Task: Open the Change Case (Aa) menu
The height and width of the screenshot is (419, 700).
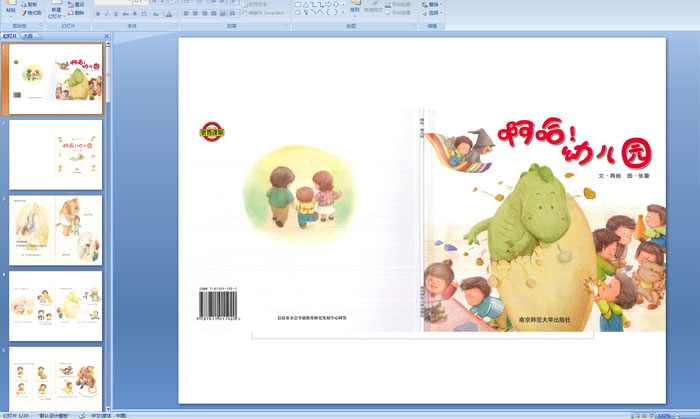Action: [x=156, y=14]
